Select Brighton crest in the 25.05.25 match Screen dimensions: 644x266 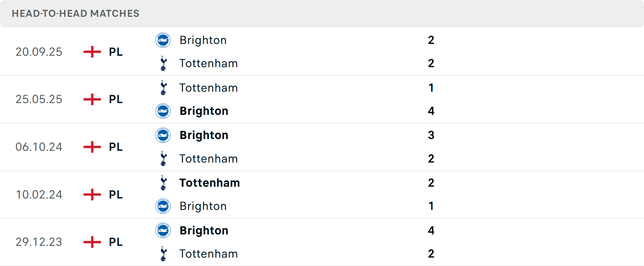click(x=163, y=111)
